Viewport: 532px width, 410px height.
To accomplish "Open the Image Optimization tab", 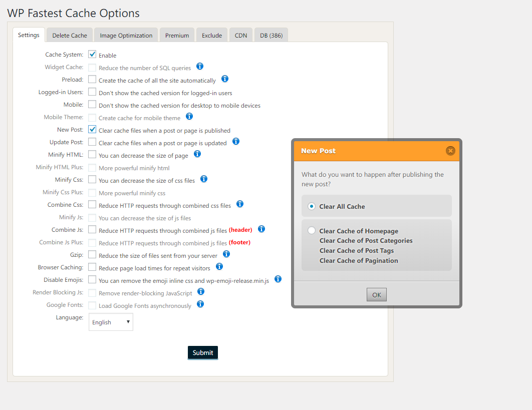I will point(126,35).
